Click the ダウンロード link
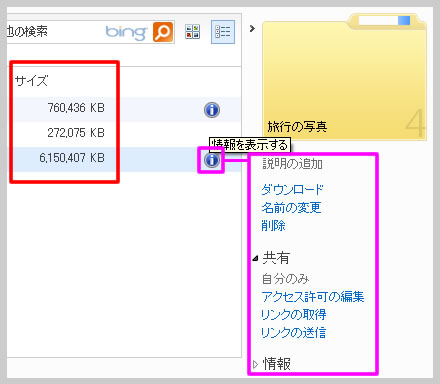The image size is (440, 384). coord(292,189)
